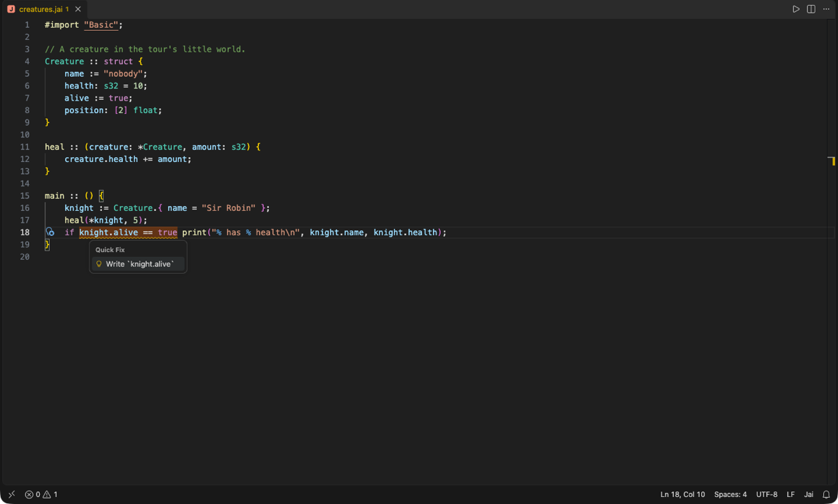Close the creatures.jai tab
This screenshot has height=504, width=838.
point(78,9)
